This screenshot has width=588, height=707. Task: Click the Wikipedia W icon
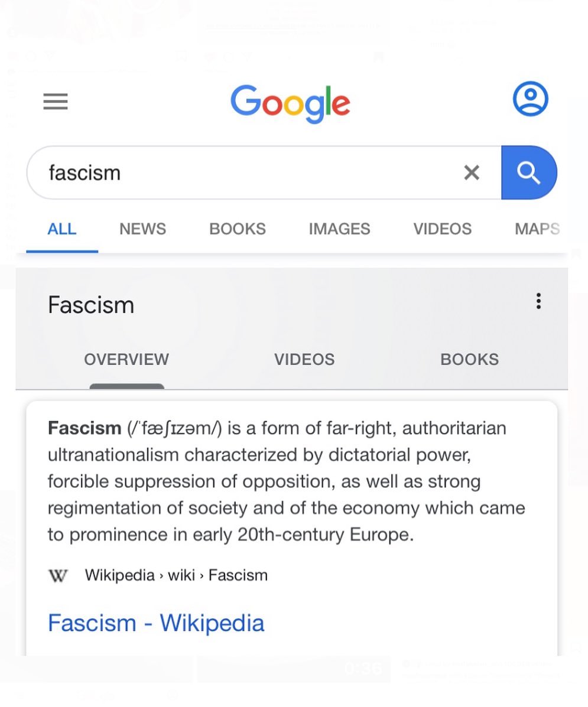click(x=58, y=575)
